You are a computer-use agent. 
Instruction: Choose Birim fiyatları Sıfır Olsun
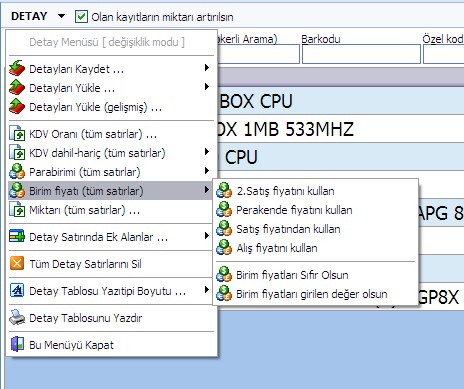point(315,275)
